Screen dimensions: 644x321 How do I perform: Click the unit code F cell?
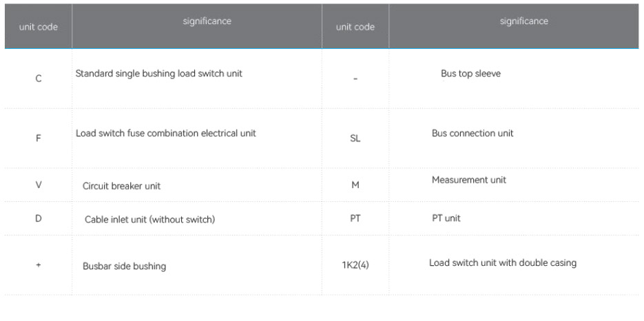pyautogui.click(x=38, y=138)
